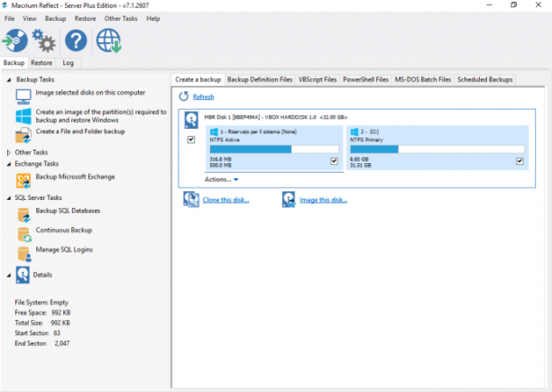Click Windows flag icon on partition 2 (C:)
The width and height of the screenshot is (552, 392).
click(354, 132)
